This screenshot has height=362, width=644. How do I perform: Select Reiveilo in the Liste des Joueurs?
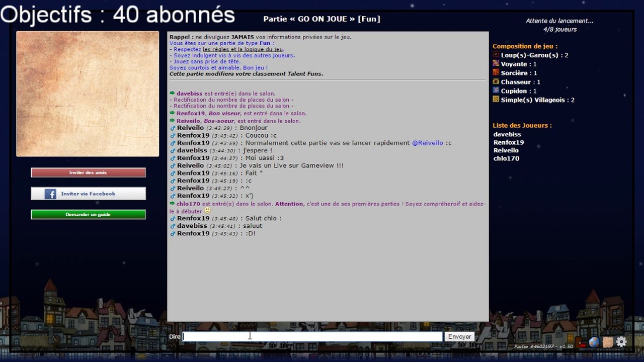point(506,150)
